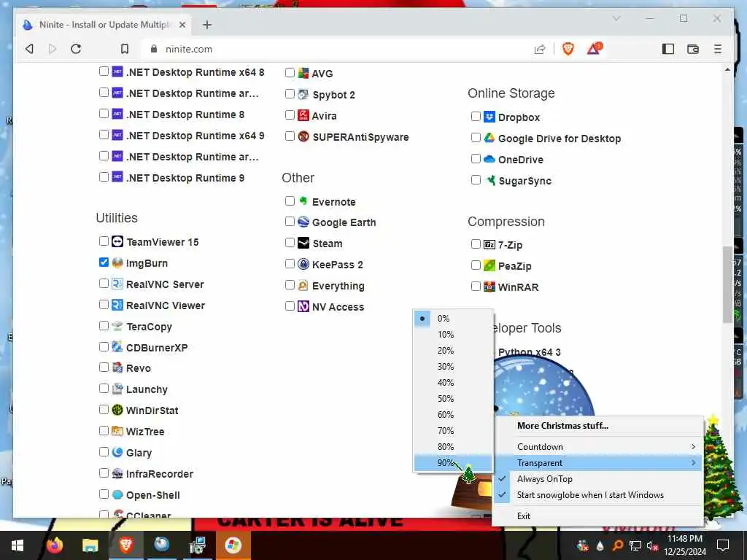Screen dimensions: 747x560
Task: Enable the SUPERAntiSpyware checkbox
Action: click(x=290, y=136)
